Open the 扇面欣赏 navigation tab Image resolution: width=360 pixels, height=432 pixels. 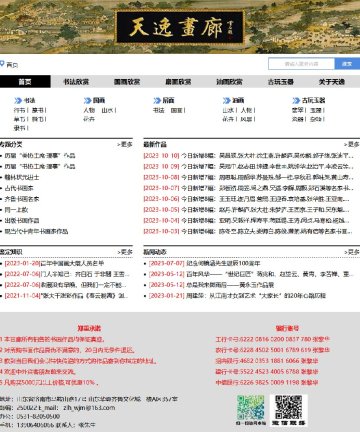(178, 82)
